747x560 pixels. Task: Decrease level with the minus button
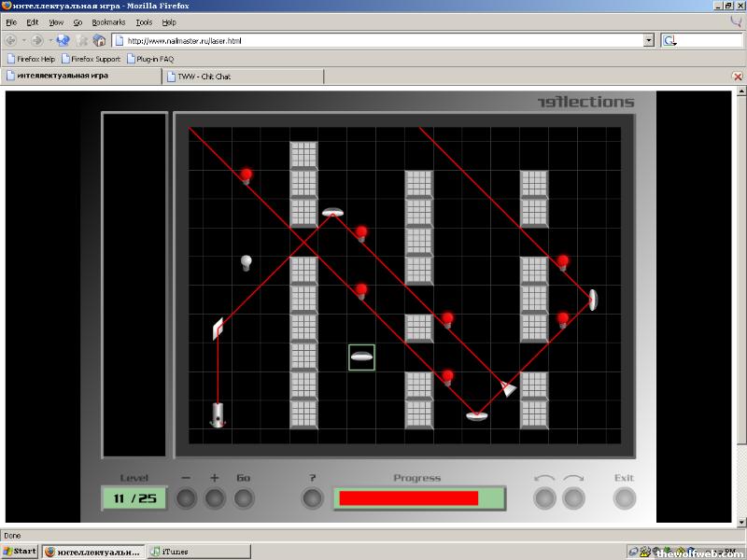pyautogui.click(x=186, y=498)
